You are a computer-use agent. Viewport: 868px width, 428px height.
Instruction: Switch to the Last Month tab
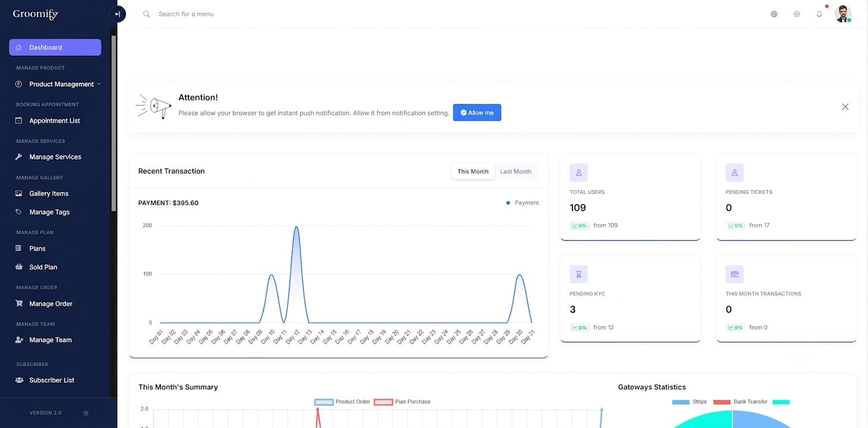click(x=515, y=172)
